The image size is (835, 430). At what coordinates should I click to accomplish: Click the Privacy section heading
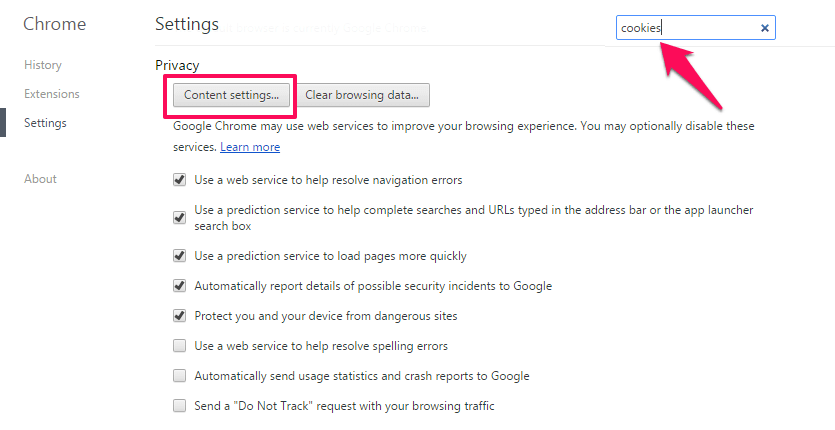click(177, 66)
